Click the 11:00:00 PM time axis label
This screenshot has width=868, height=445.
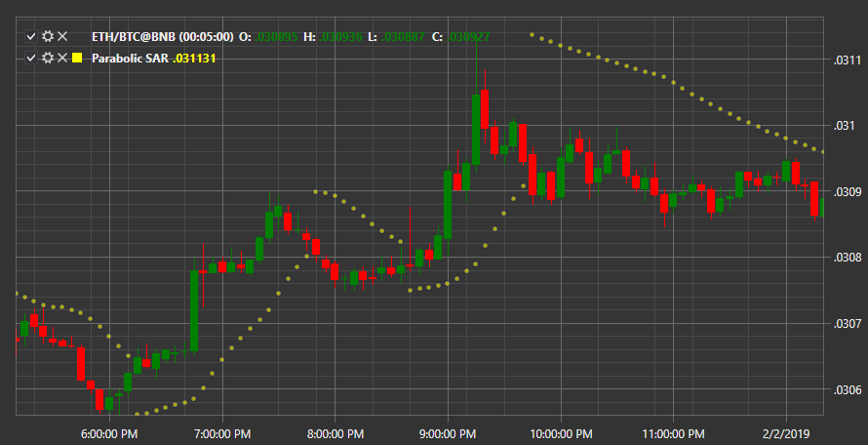click(x=673, y=433)
